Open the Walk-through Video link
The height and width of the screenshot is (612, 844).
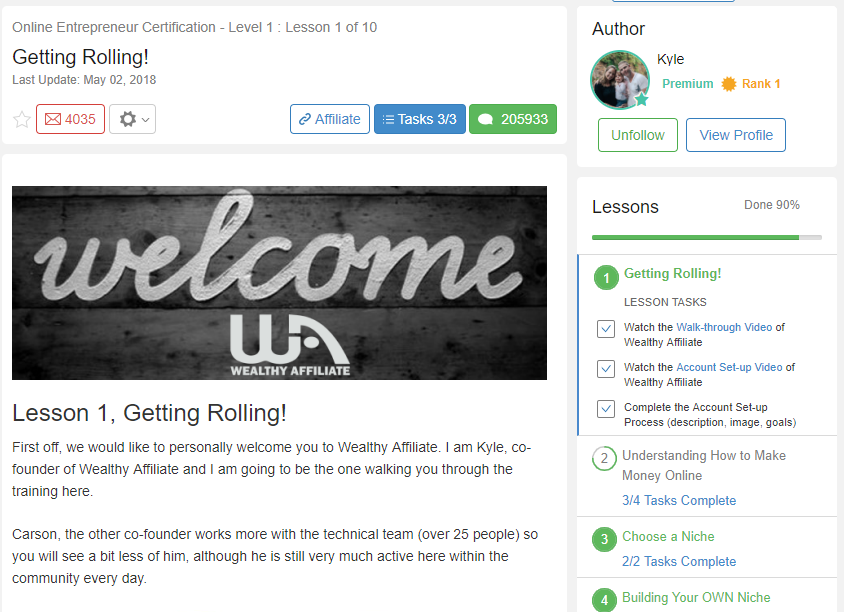(724, 327)
